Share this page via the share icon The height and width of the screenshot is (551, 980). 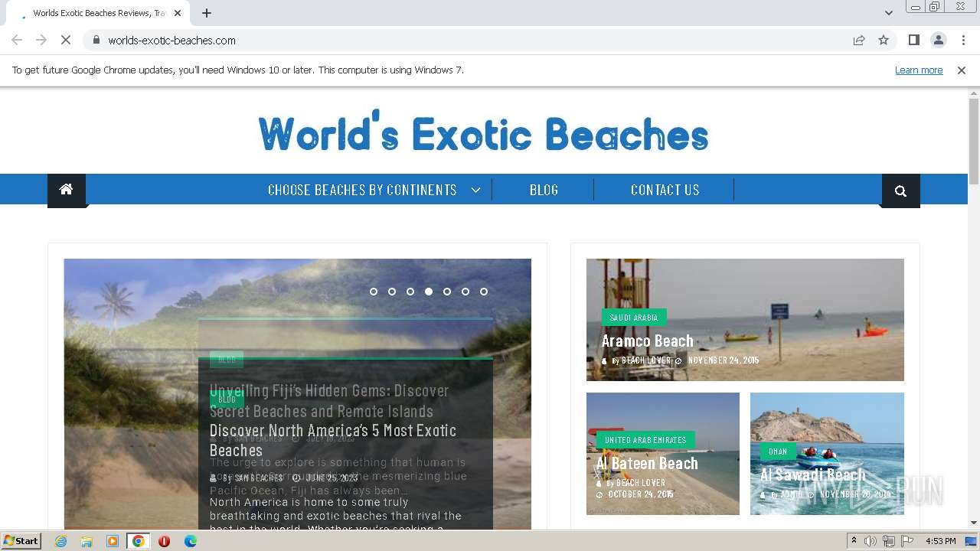click(859, 40)
